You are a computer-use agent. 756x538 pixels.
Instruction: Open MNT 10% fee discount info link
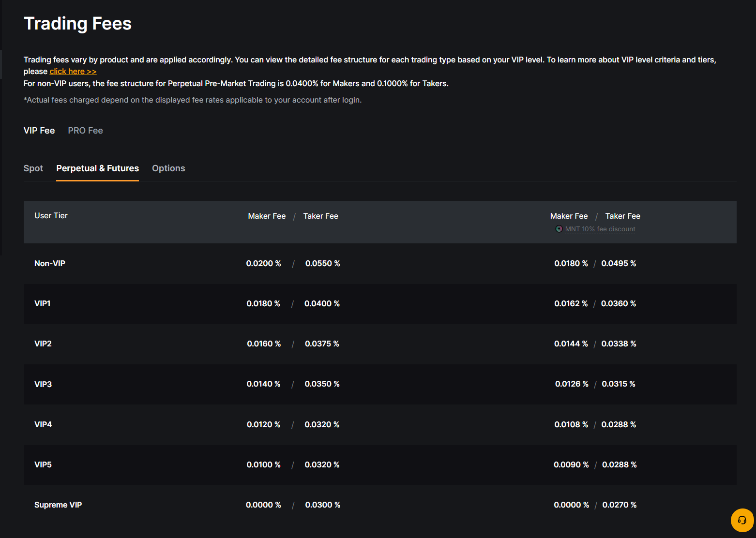[600, 229]
